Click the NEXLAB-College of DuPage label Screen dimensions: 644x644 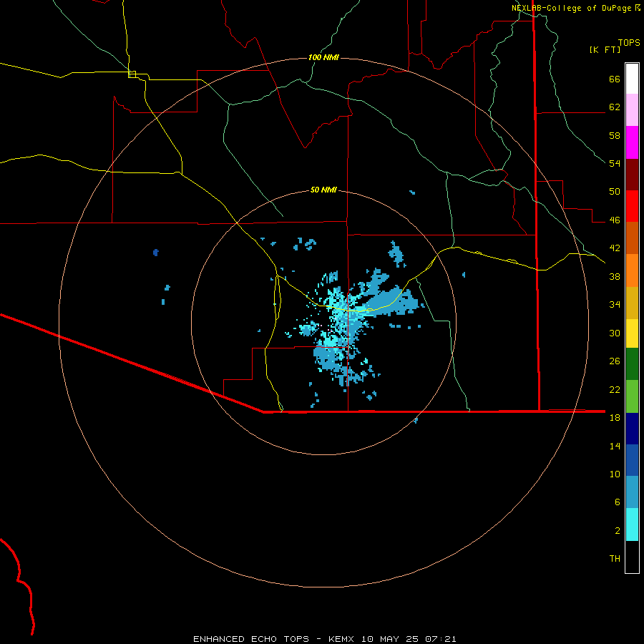click(x=571, y=8)
